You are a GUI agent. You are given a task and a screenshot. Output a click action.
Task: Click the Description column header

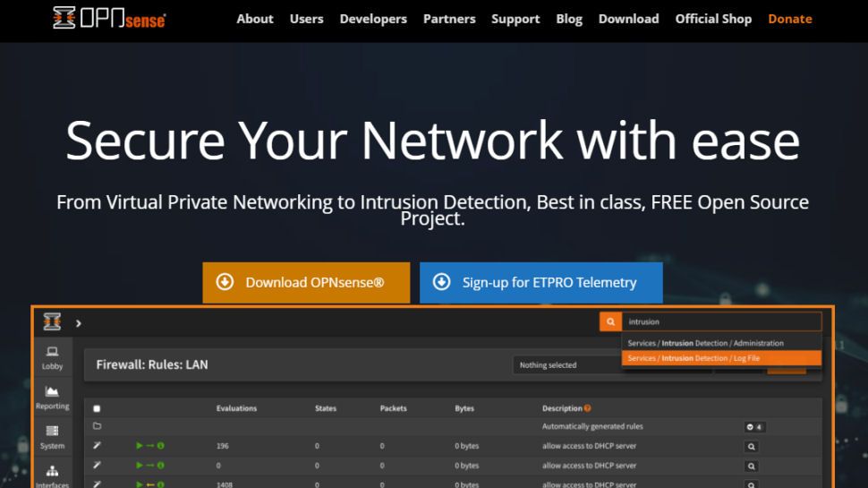562,408
